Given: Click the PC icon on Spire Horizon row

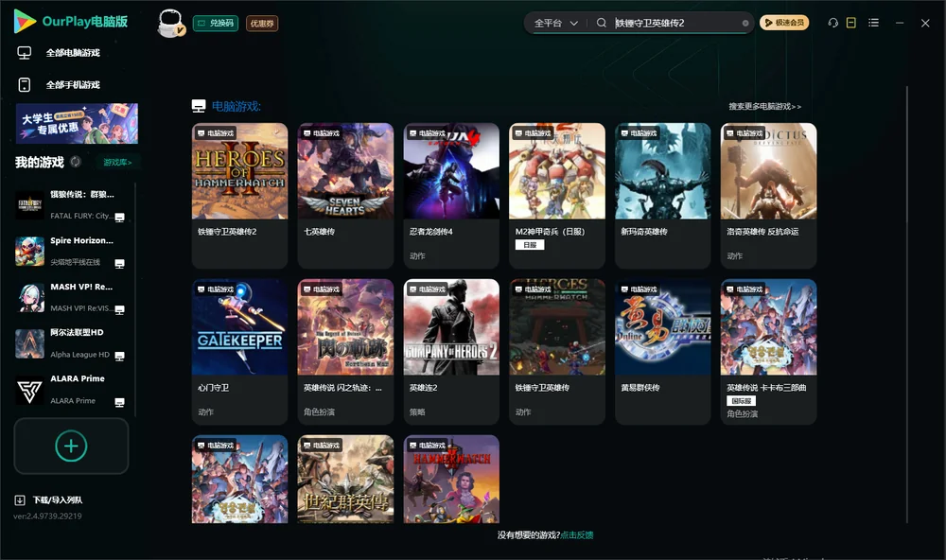Looking at the screenshot, I should (x=119, y=264).
